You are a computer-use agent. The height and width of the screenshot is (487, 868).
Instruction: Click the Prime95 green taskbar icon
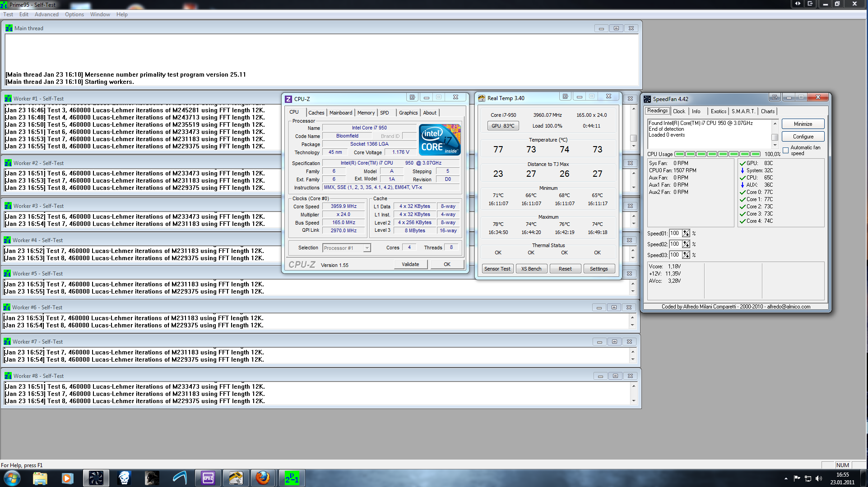(292, 478)
